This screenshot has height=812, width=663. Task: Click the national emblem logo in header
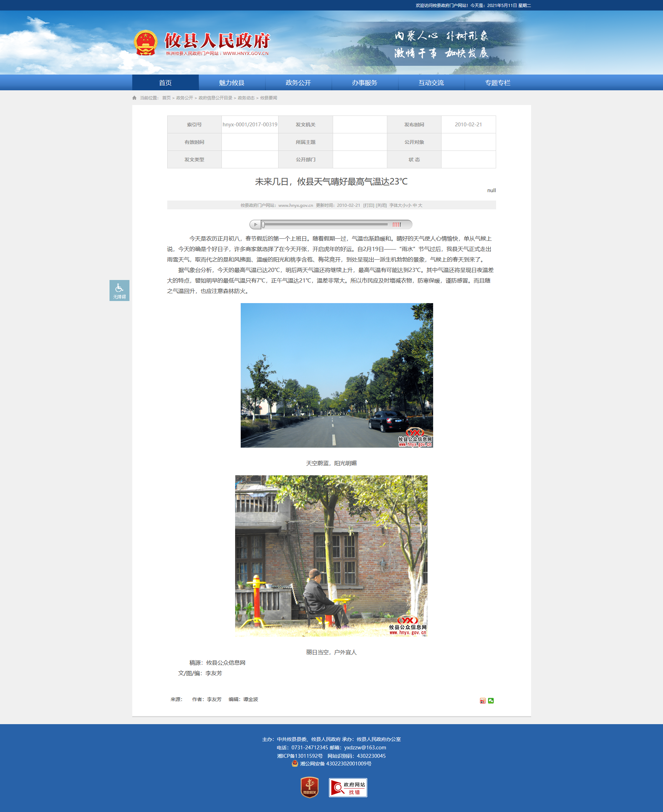[146, 43]
